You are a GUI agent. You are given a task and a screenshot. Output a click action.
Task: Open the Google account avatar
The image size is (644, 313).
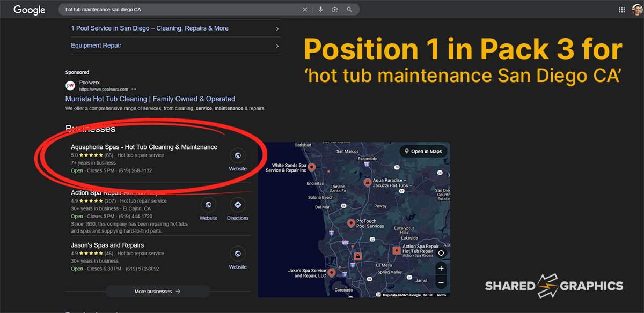pyautogui.click(x=638, y=10)
